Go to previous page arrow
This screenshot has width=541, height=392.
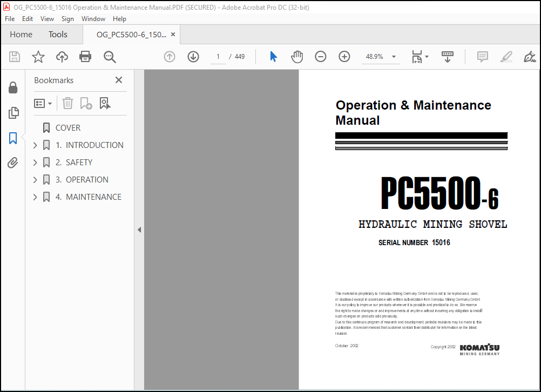tap(170, 57)
